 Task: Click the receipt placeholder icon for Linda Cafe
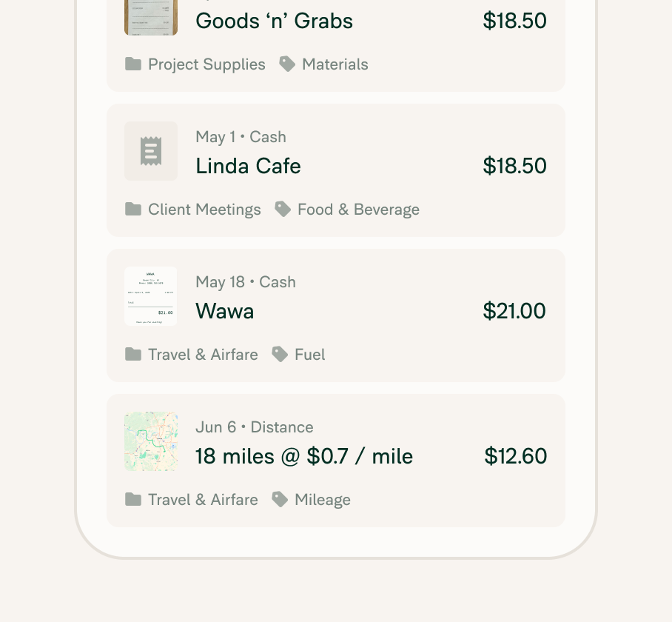coord(151,151)
